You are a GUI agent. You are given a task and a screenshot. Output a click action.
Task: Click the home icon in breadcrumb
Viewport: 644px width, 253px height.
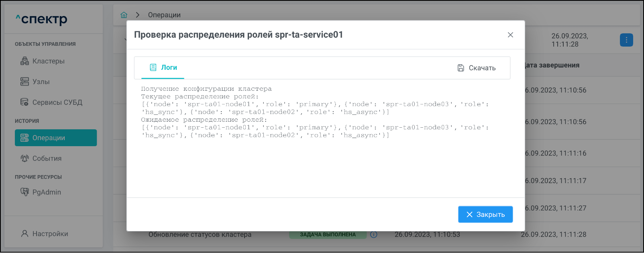pos(124,15)
